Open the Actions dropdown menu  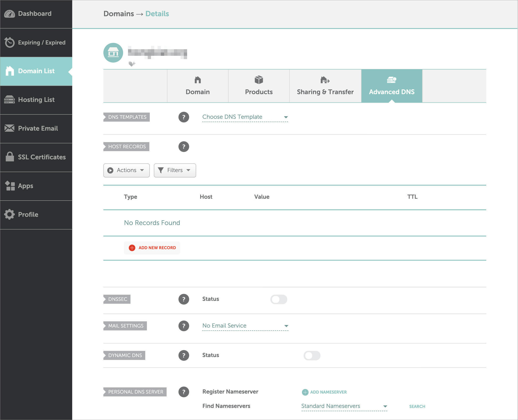[126, 170]
